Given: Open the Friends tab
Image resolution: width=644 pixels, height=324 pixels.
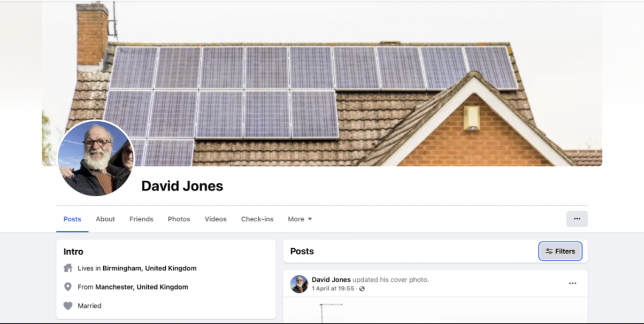Looking at the screenshot, I should click(141, 219).
